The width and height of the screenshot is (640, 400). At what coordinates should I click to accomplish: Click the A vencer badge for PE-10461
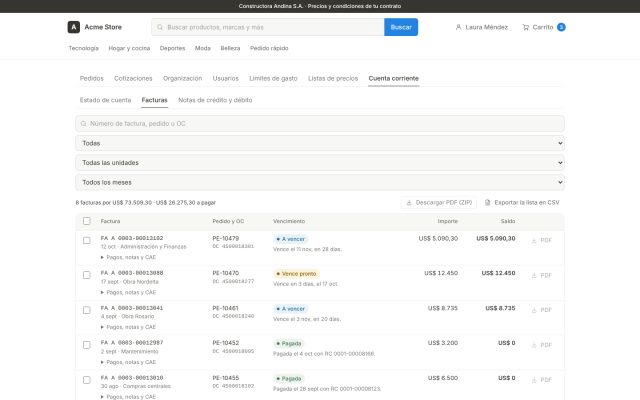(x=291, y=309)
